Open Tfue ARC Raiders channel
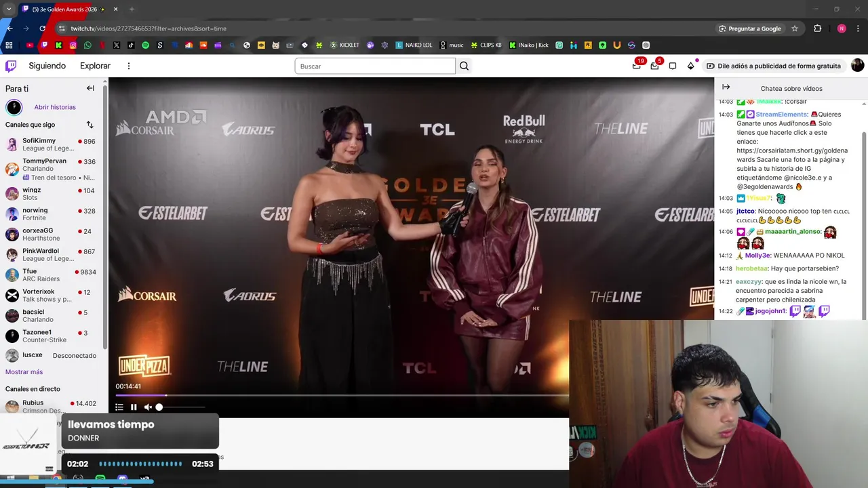The width and height of the screenshot is (868, 488). pos(51,275)
